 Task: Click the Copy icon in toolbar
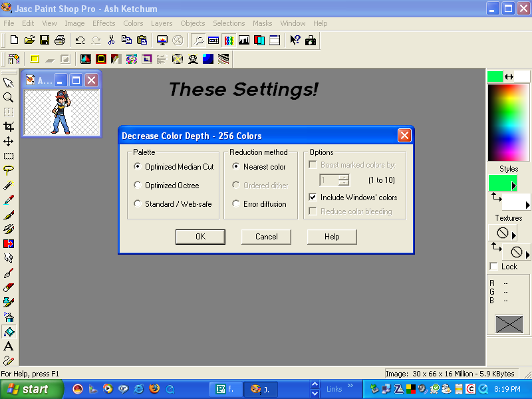(126, 40)
